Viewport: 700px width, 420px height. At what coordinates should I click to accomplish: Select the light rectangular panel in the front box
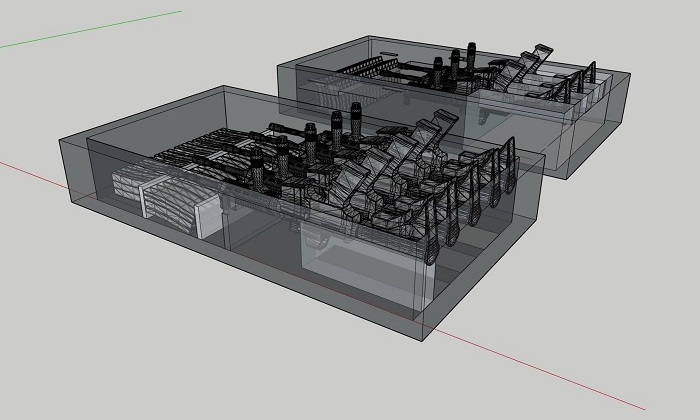tap(360, 277)
